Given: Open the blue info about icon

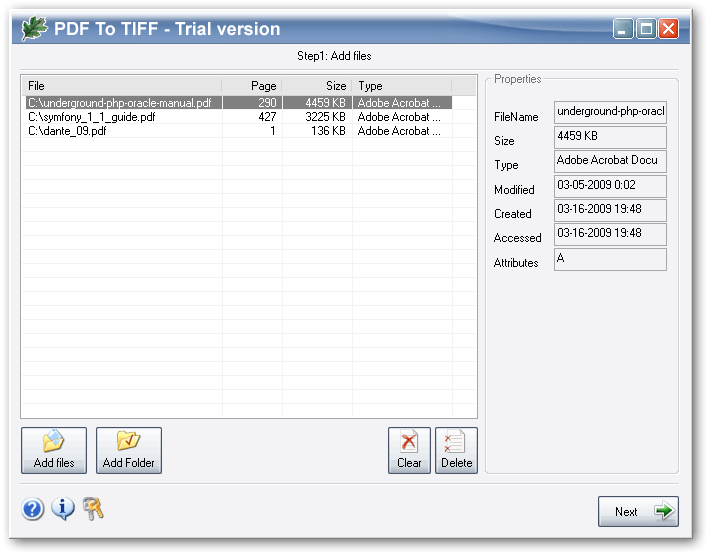Looking at the screenshot, I should pyautogui.click(x=63, y=509).
